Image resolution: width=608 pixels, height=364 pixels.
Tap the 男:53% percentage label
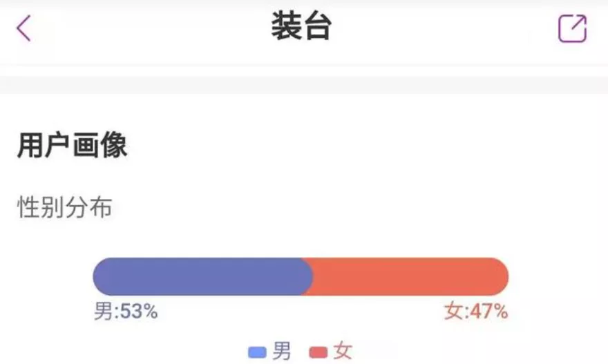tap(126, 312)
